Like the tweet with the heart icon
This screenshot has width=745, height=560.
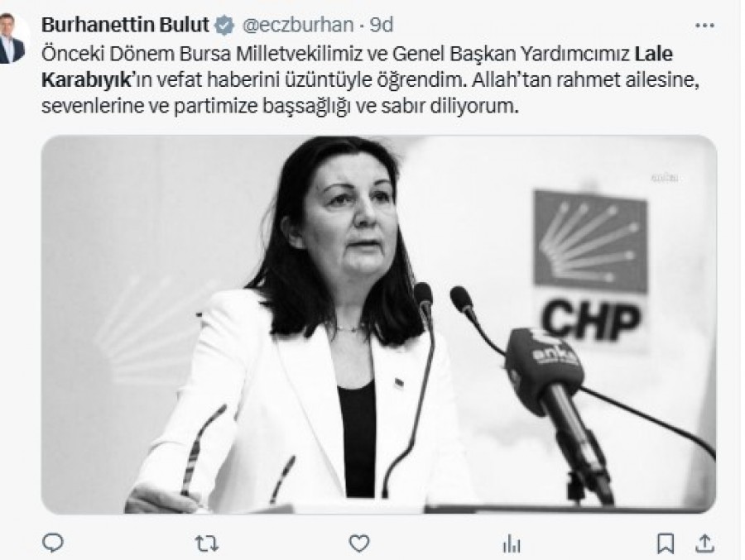[359, 543]
